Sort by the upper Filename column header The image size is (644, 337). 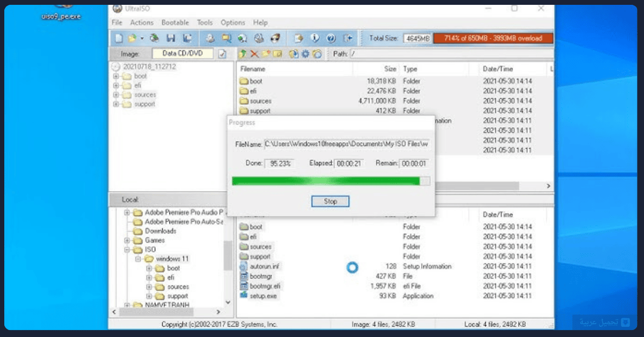(295, 69)
